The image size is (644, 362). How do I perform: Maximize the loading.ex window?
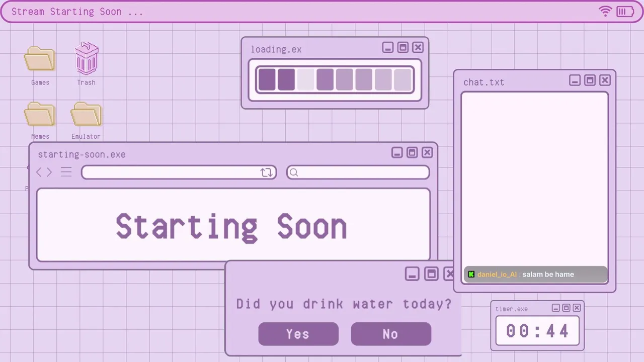403,47
